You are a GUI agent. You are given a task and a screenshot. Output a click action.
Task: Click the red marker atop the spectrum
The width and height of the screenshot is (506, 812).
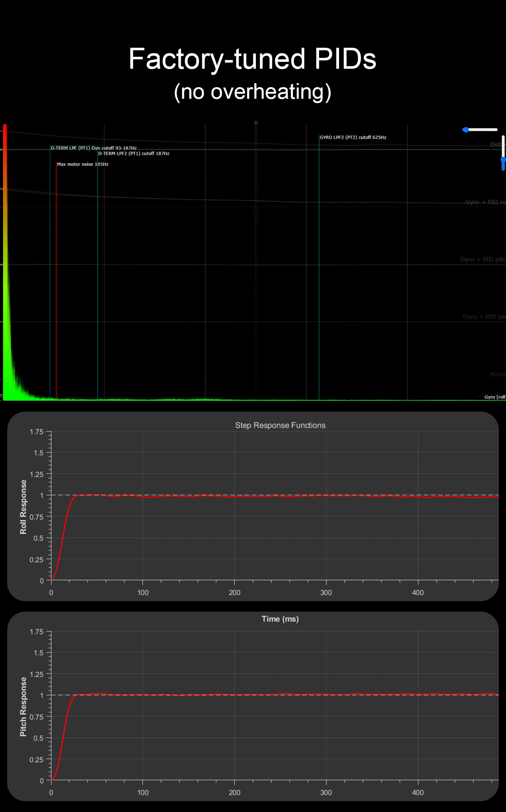256,123
